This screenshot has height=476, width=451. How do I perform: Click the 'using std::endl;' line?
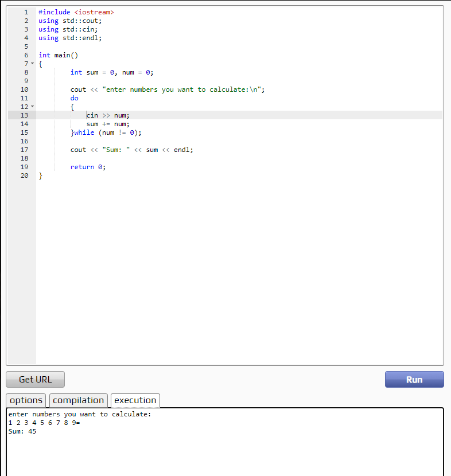click(70, 38)
